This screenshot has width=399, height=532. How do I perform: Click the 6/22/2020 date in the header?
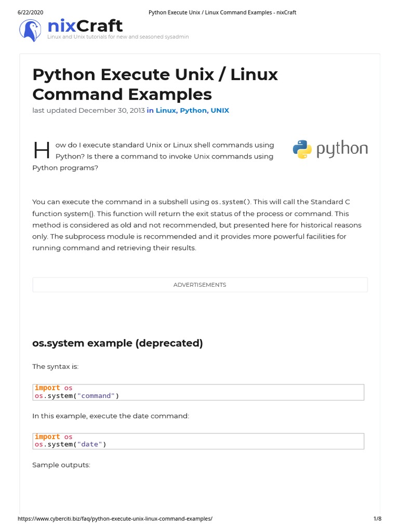(30, 12)
